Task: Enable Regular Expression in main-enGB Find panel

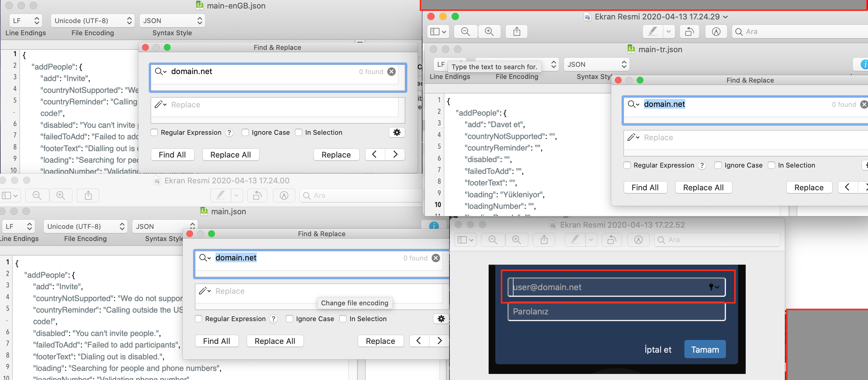Action: [154, 132]
